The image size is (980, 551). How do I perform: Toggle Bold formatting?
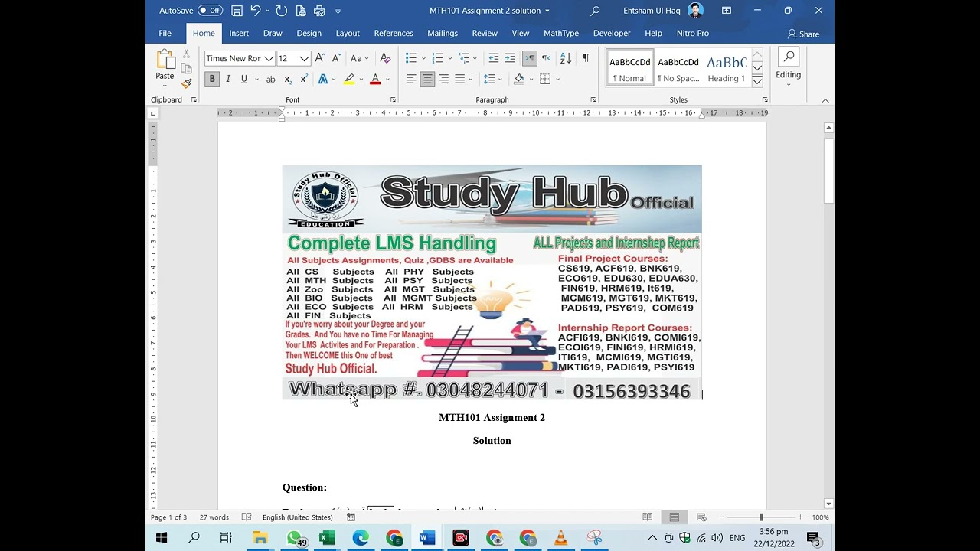click(212, 80)
